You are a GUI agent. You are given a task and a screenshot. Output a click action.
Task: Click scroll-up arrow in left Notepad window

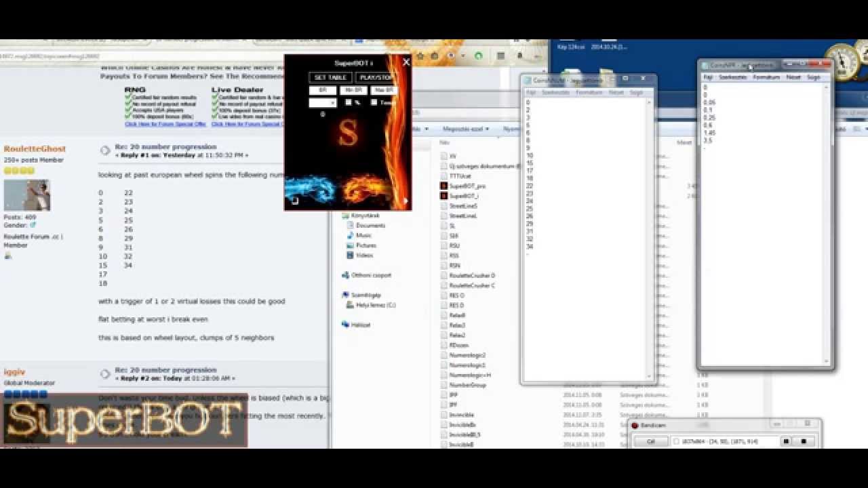[x=650, y=102]
